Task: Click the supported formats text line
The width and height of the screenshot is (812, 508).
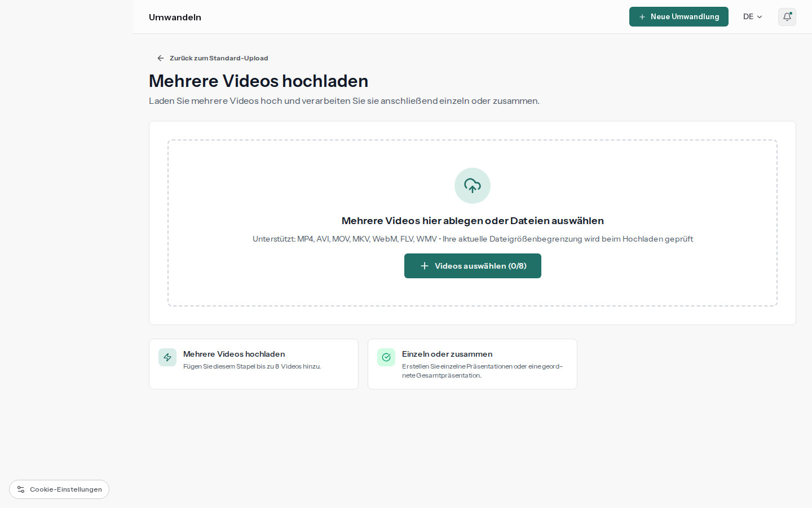Action: pyautogui.click(x=473, y=239)
